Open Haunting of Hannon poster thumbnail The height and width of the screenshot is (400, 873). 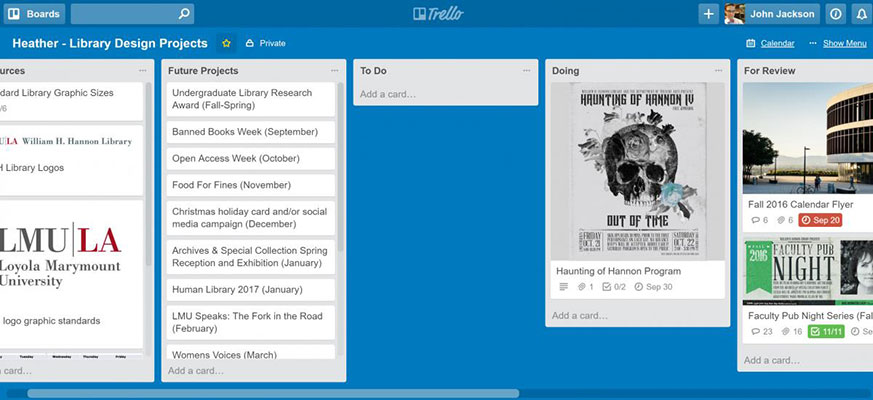tap(638, 171)
